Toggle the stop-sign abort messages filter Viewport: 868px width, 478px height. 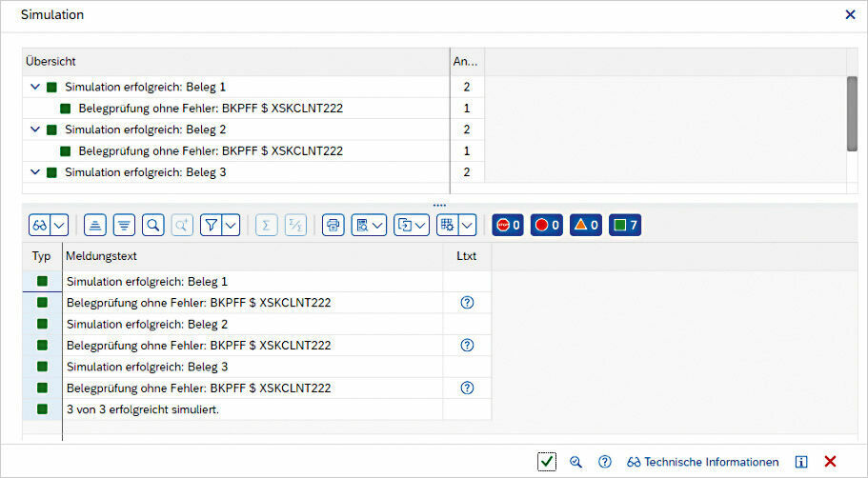click(507, 225)
